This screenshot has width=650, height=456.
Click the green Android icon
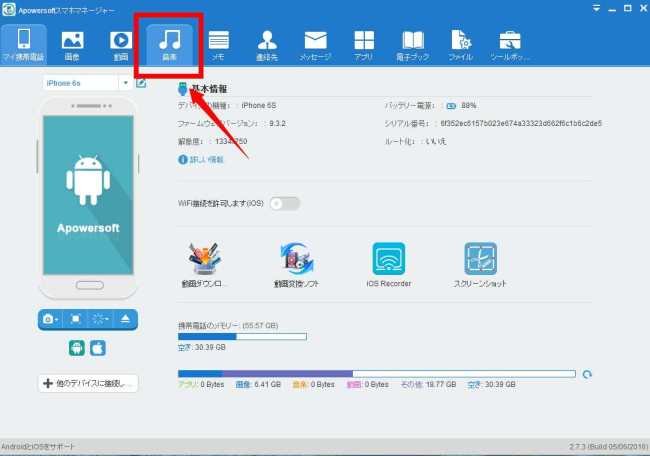click(77, 348)
